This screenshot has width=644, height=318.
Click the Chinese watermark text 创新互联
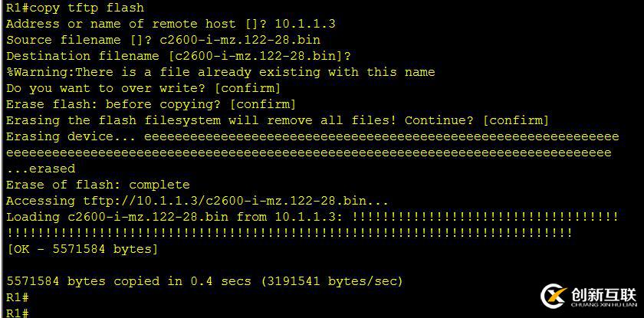click(x=603, y=294)
